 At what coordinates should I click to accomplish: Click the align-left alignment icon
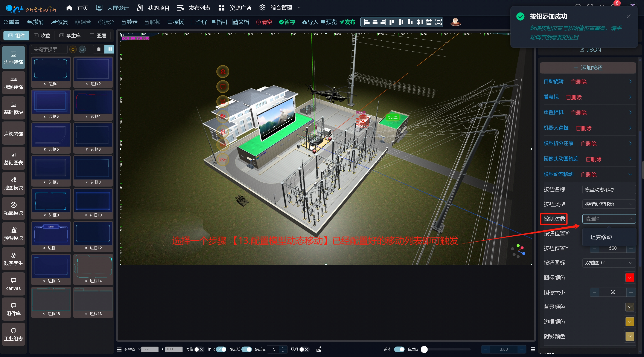367,22
